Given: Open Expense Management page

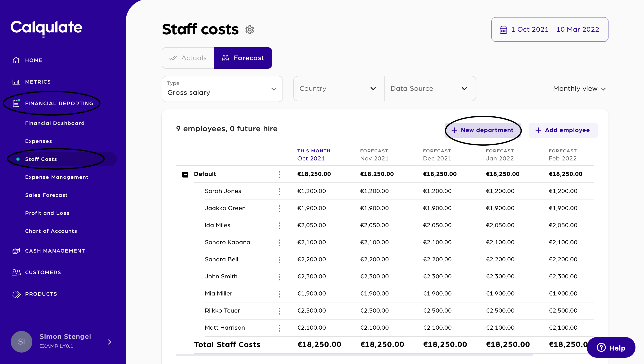Looking at the screenshot, I should tap(57, 177).
